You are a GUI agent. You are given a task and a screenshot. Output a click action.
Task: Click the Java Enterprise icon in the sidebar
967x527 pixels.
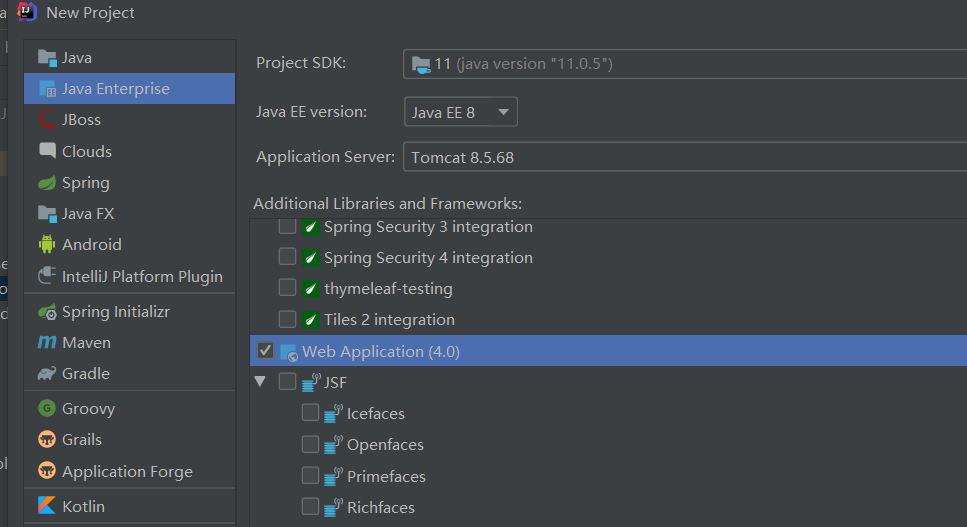[x=47, y=89]
